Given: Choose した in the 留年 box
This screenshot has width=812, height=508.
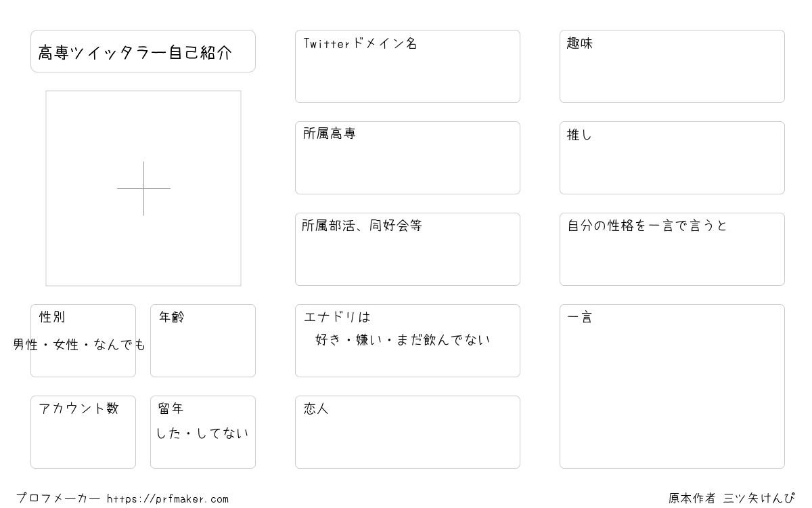Looking at the screenshot, I should tap(169, 433).
